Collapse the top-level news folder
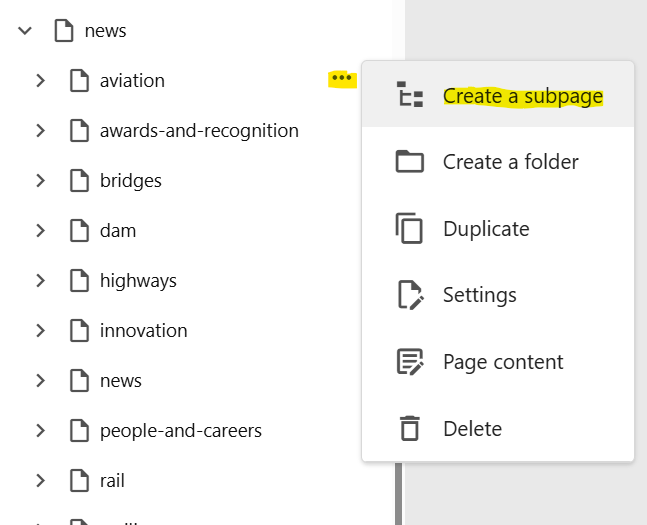 pos(25,31)
